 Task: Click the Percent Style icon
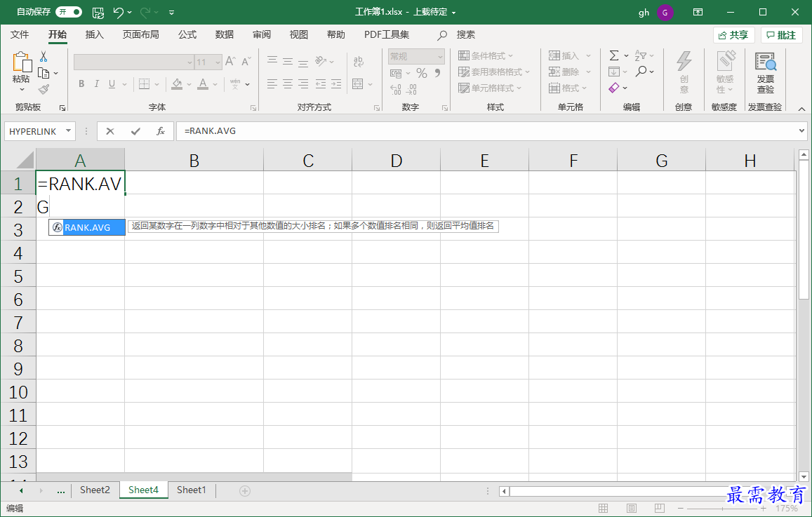tap(422, 73)
